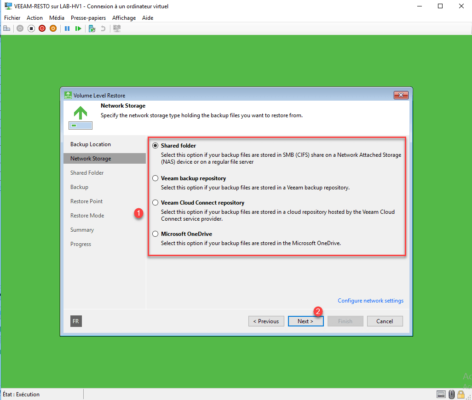The height and width of the screenshot is (400, 472).
Task: Click the 'État : Exécution' status text
Action: (x=21, y=394)
